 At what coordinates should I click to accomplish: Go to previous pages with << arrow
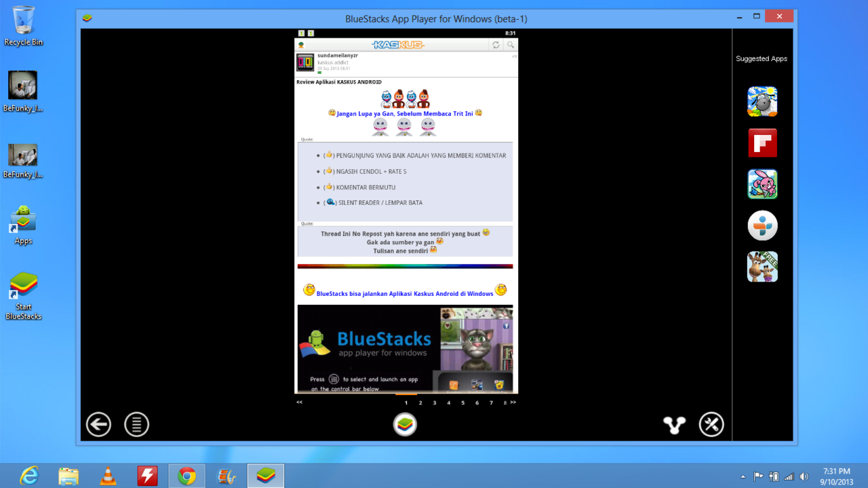point(299,402)
